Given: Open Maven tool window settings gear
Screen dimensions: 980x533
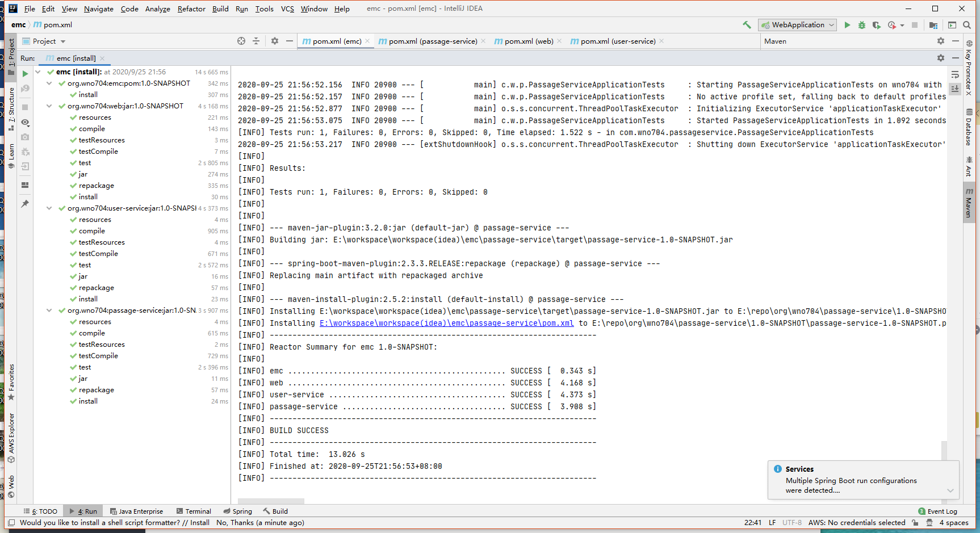Looking at the screenshot, I should click(941, 41).
